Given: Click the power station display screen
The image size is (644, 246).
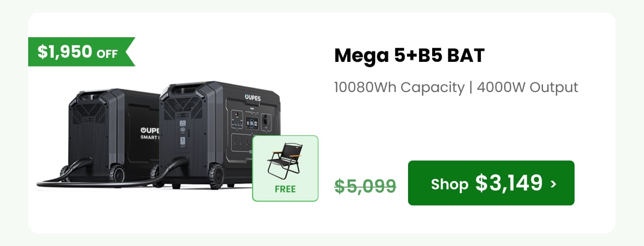Looking at the screenshot, I should click(252, 123).
